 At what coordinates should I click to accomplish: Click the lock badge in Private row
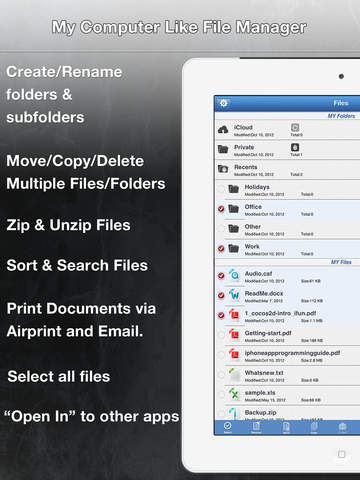point(295,147)
